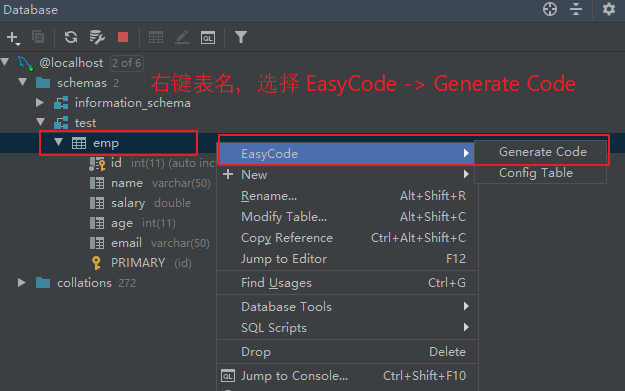The width and height of the screenshot is (625, 391).
Task: Open the data source properties (wrench) icon
Action: [x=97, y=37]
